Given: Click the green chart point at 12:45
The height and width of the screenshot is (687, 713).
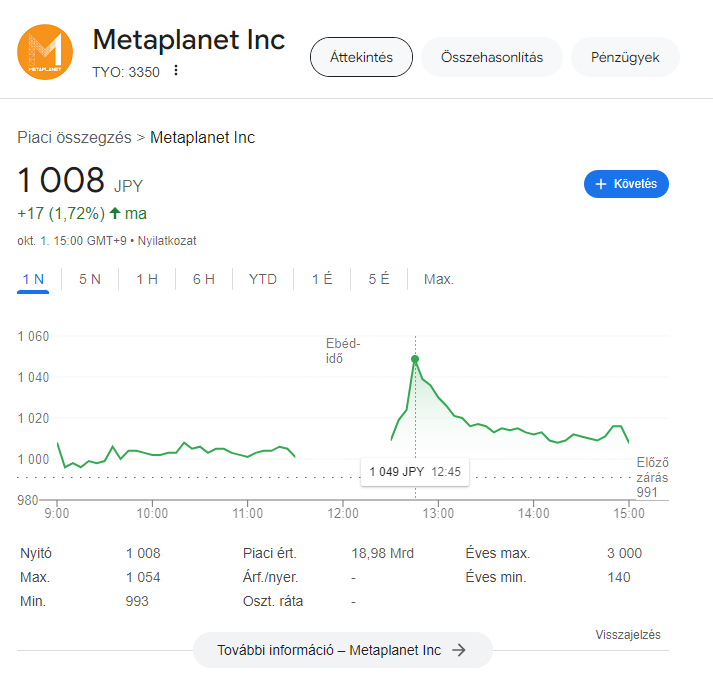Looking at the screenshot, I should 415,359.
